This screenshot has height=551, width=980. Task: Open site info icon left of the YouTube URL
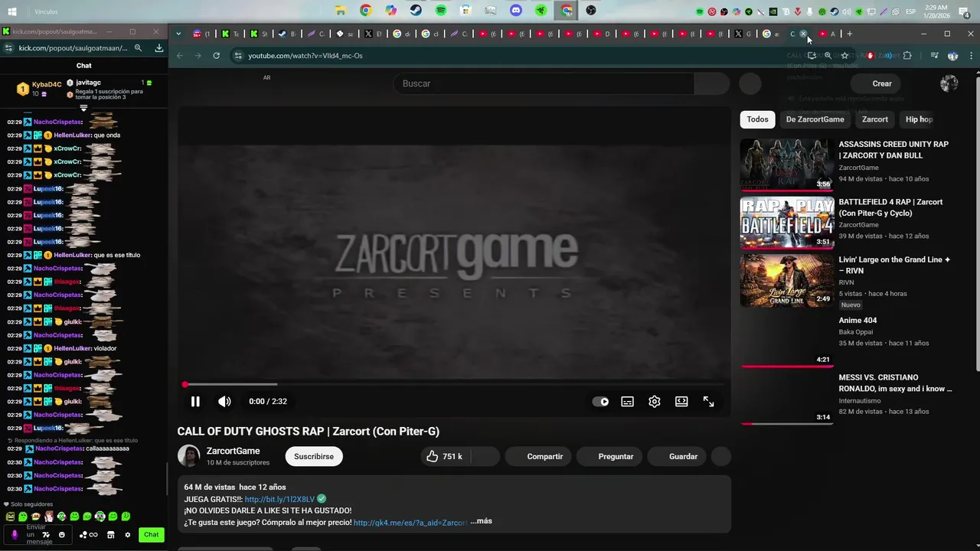click(x=238, y=56)
